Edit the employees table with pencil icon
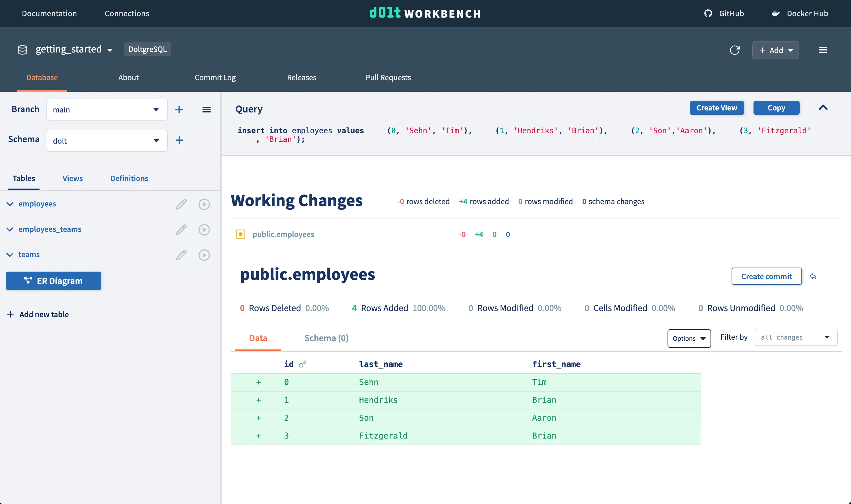The image size is (851, 504). tap(181, 204)
